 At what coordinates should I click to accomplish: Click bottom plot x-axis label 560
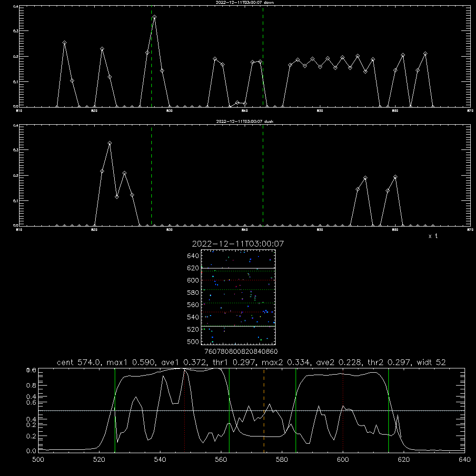(221, 460)
